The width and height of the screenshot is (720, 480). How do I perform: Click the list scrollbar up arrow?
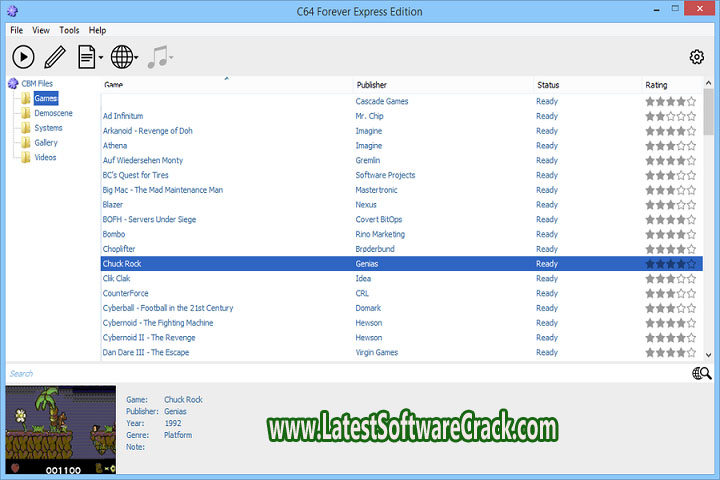coord(709,83)
